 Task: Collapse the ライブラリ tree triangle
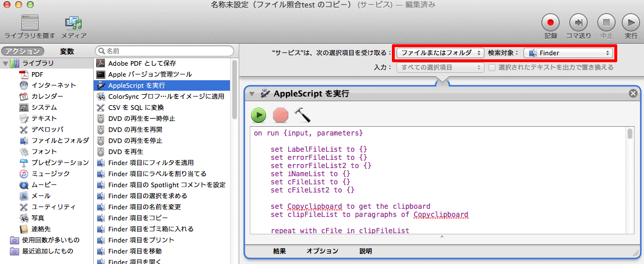pos(5,63)
